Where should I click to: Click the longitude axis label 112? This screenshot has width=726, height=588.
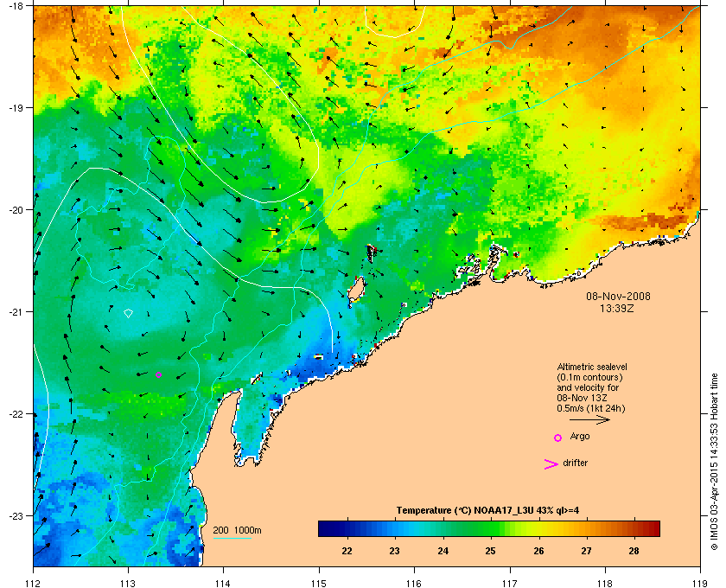click(34, 584)
